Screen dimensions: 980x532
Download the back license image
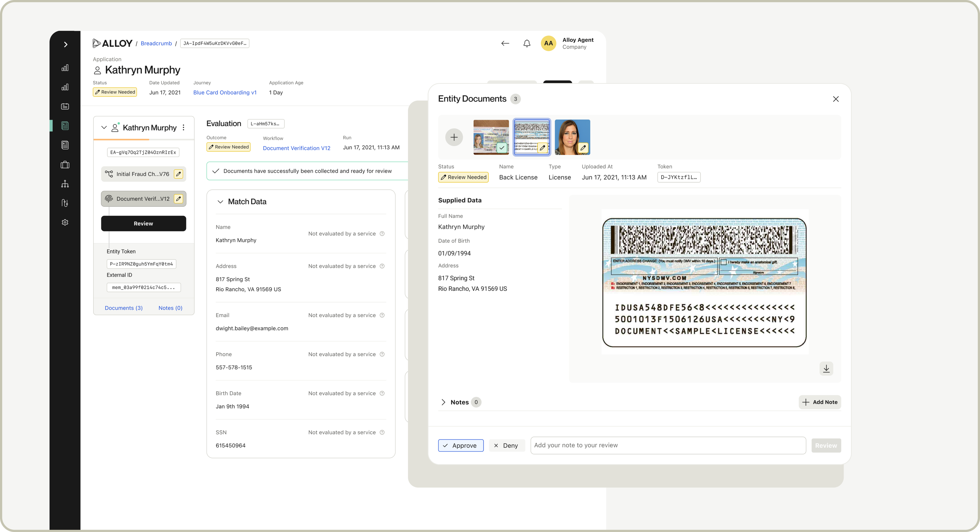point(826,368)
